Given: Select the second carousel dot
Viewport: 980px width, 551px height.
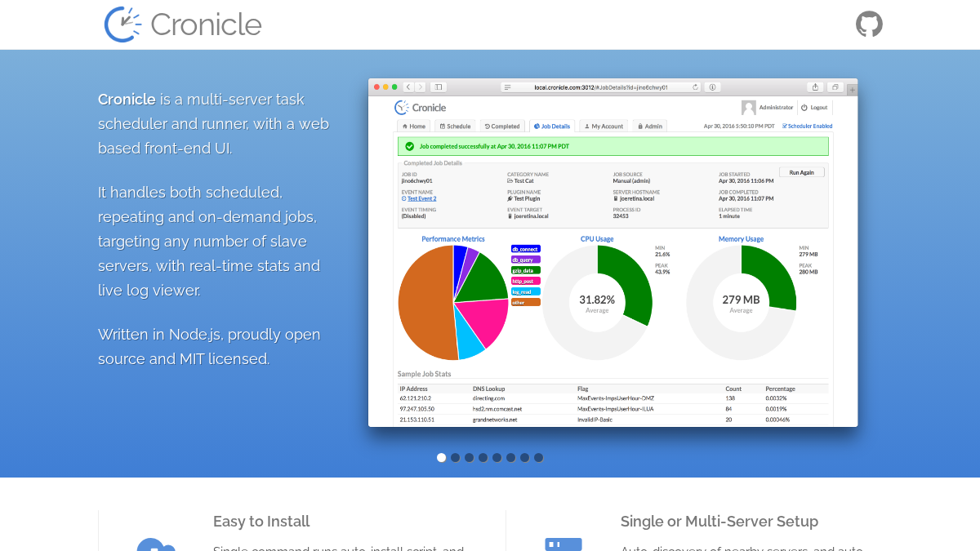Looking at the screenshot, I should 456,457.
